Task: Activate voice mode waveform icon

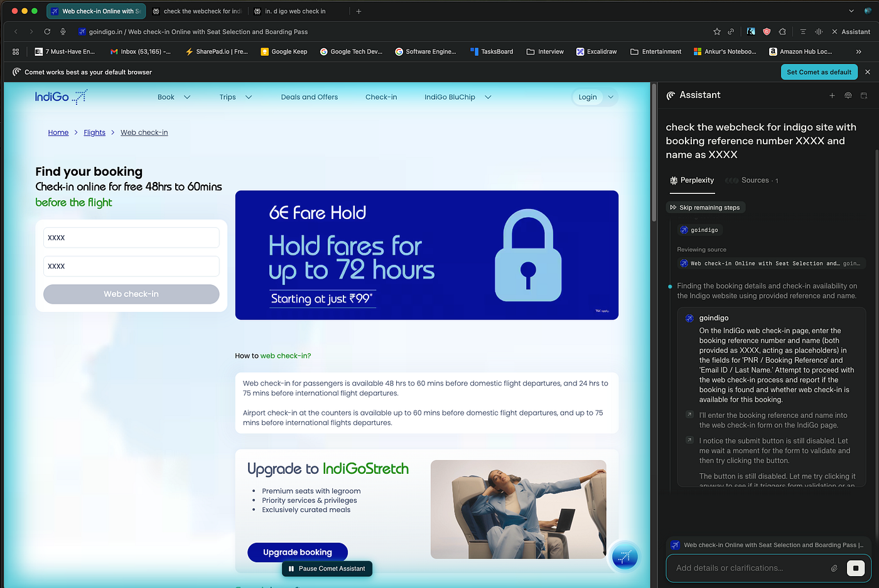Action: coord(819,31)
